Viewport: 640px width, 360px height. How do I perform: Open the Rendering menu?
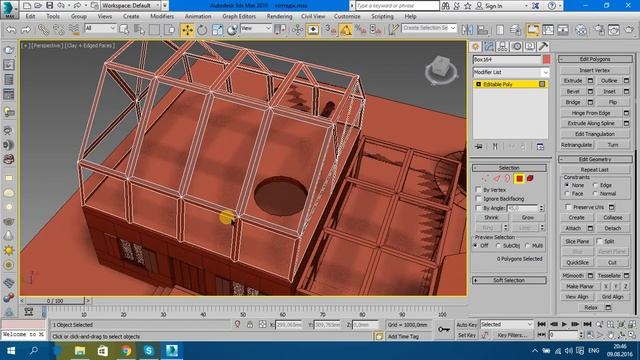click(x=280, y=16)
